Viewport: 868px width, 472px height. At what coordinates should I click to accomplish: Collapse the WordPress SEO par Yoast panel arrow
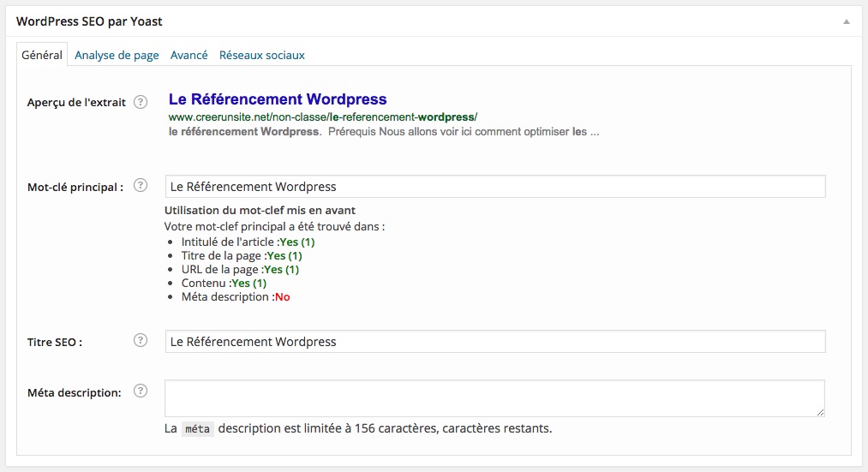tap(847, 21)
